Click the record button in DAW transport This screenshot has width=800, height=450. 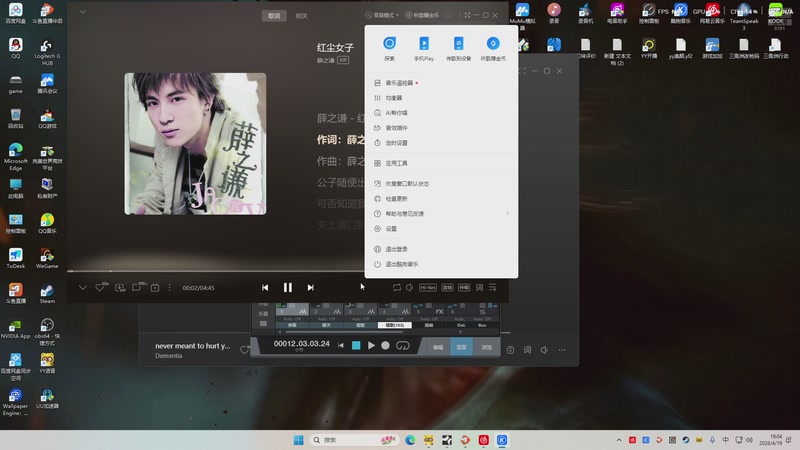point(385,345)
